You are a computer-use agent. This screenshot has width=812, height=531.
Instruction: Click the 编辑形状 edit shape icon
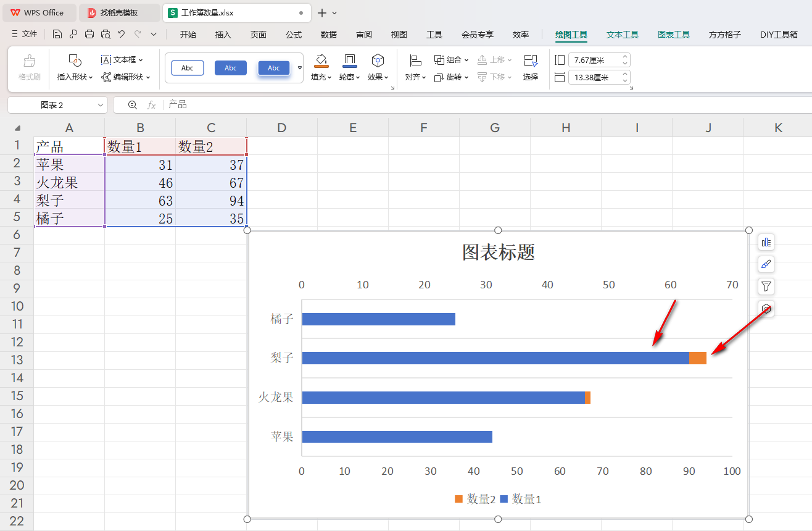tap(106, 77)
